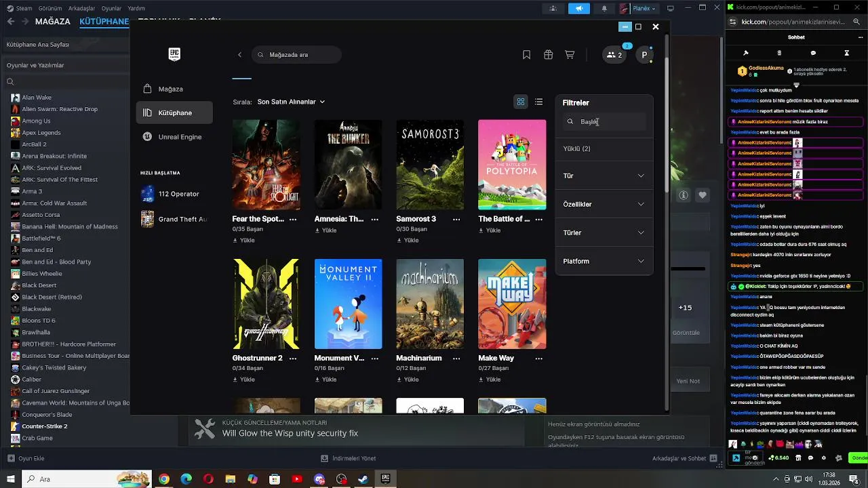The image size is (868, 488).
Task: Open Unreal Engine section
Action: coord(174,137)
